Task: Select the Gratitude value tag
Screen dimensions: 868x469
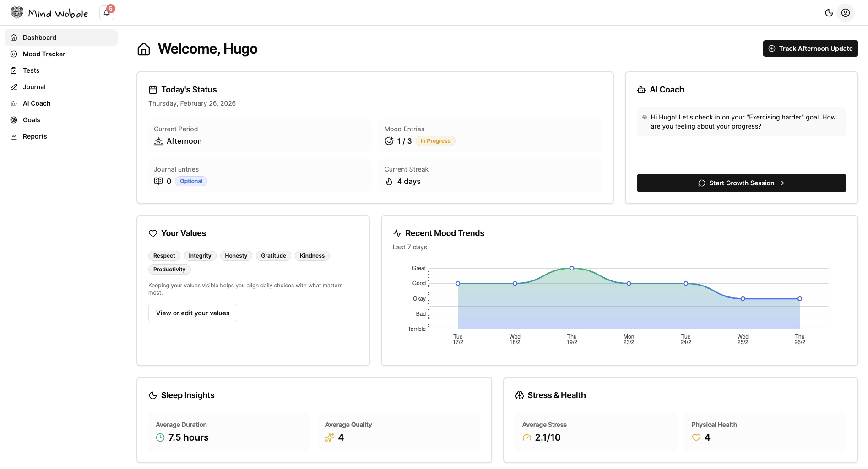Action: (x=274, y=256)
